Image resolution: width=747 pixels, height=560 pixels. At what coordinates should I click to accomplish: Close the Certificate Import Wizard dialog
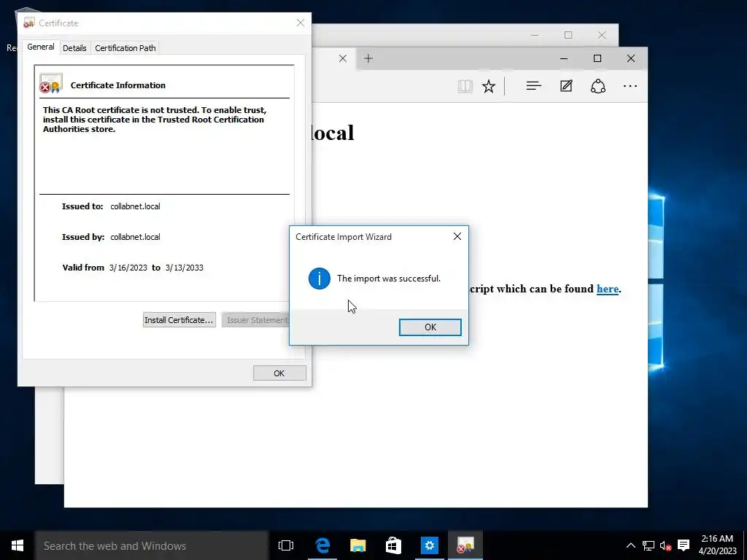tap(457, 236)
